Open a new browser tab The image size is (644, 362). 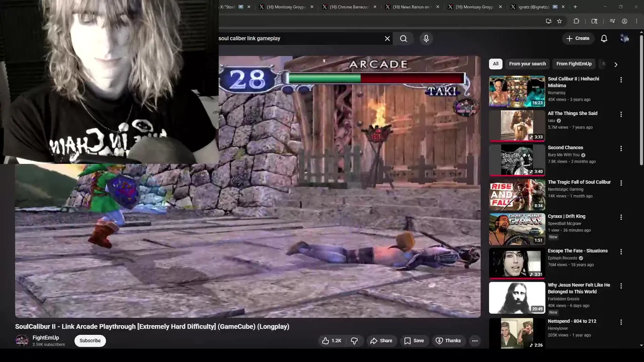tap(575, 7)
